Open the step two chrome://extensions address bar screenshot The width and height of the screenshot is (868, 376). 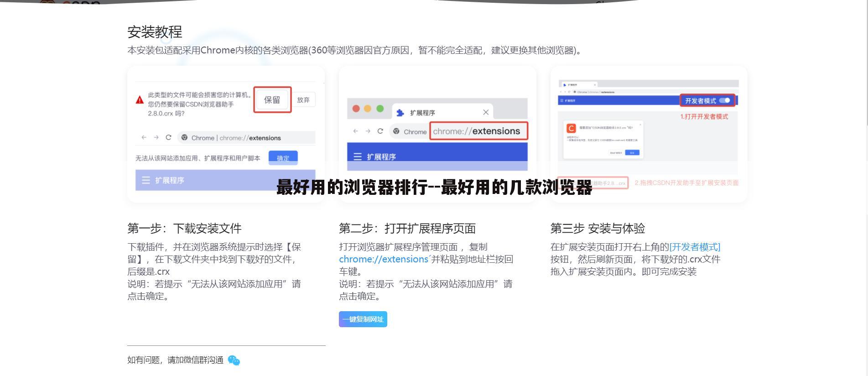click(437, 134)
